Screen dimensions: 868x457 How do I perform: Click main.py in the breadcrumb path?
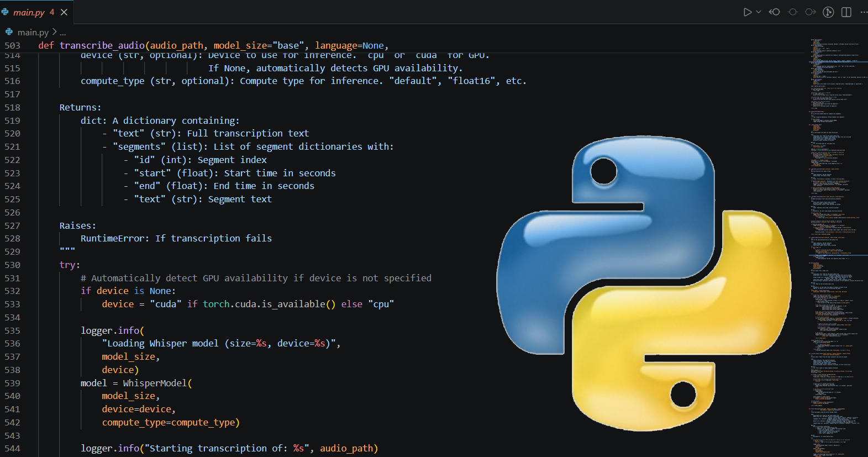tap(33, 33)
